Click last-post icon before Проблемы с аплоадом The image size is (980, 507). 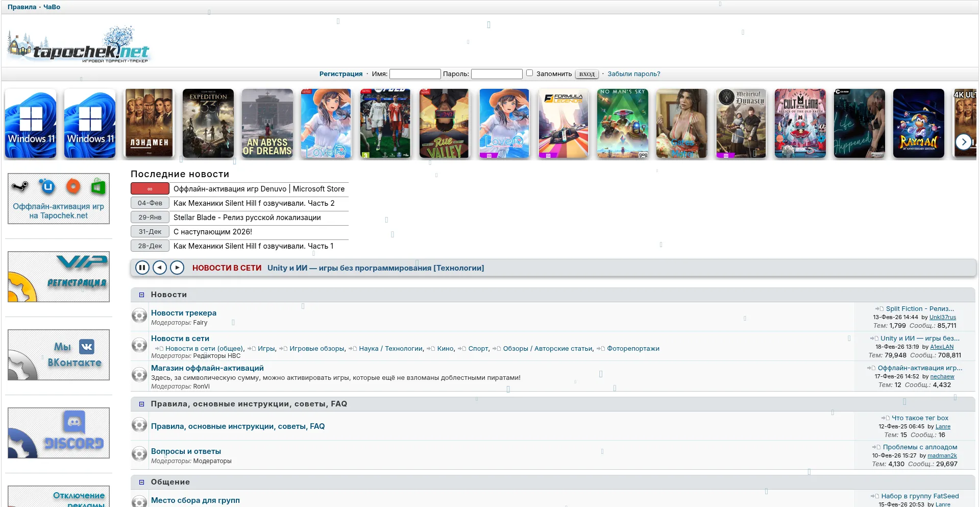click(877, 447)
